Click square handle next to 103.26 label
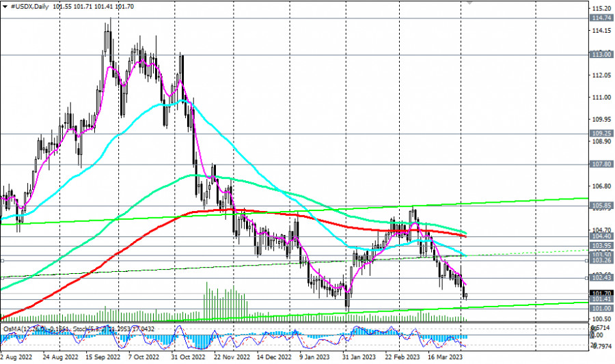This screenshot has width=615, height=364. point(586,260)
